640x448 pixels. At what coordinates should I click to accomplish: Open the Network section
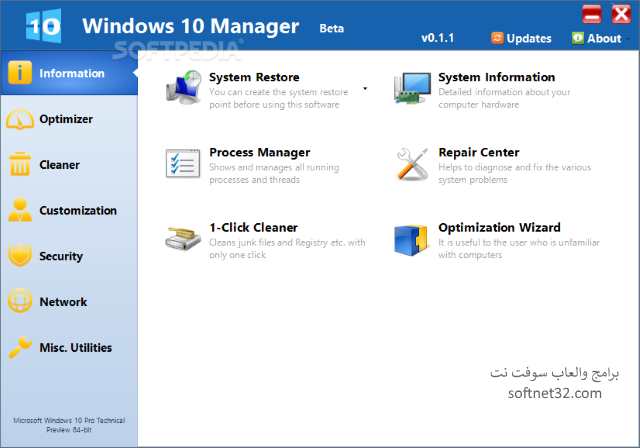69,302
